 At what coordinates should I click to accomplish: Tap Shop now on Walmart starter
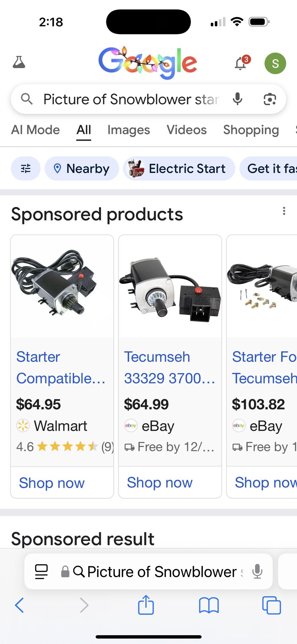(52, 483)
